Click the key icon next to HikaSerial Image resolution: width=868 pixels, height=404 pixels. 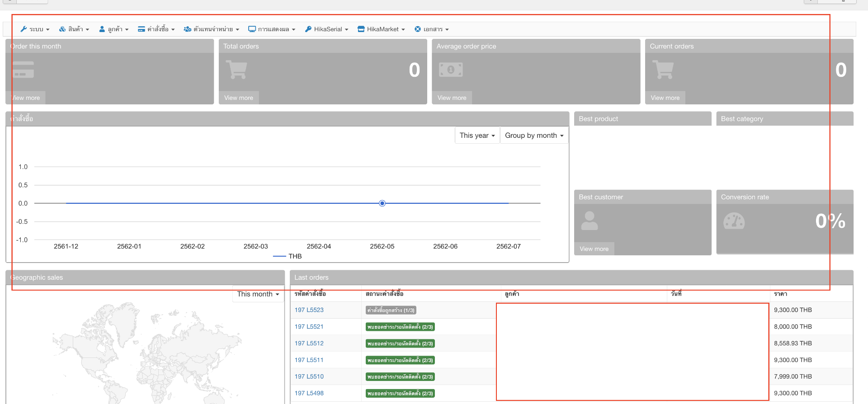coord(308,29)
